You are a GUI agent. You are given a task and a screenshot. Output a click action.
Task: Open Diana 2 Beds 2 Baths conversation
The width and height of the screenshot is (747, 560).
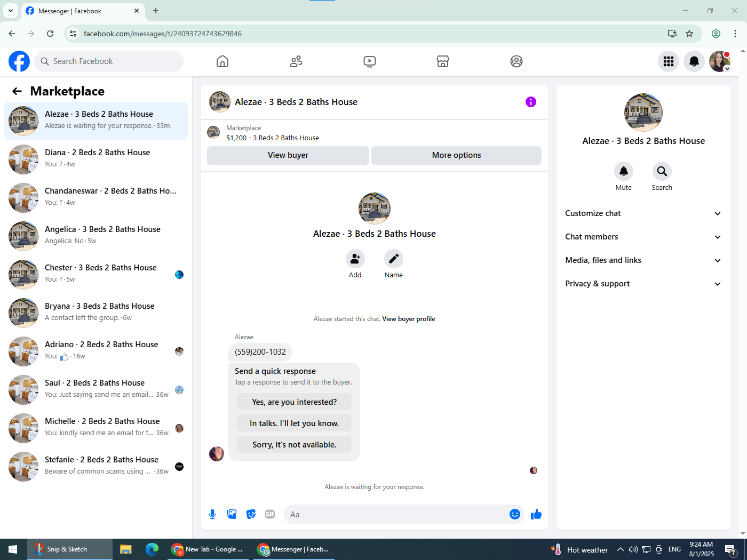(x=96, y=159)
